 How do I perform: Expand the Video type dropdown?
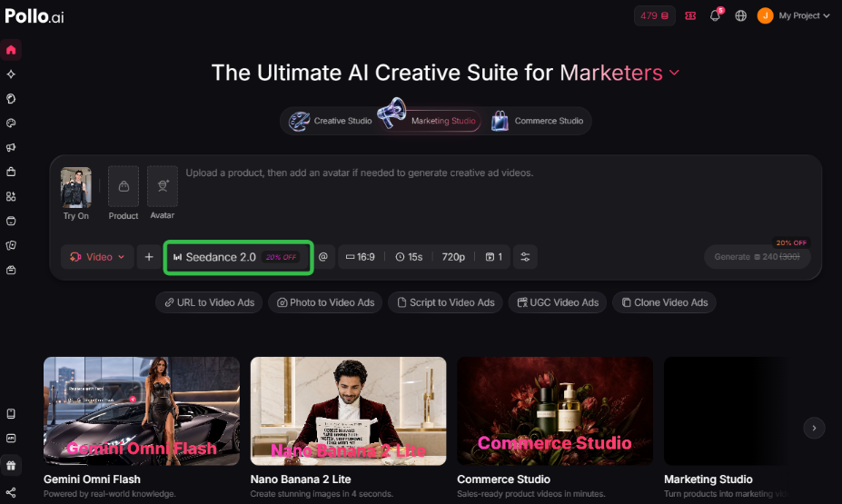click(97, 257)
